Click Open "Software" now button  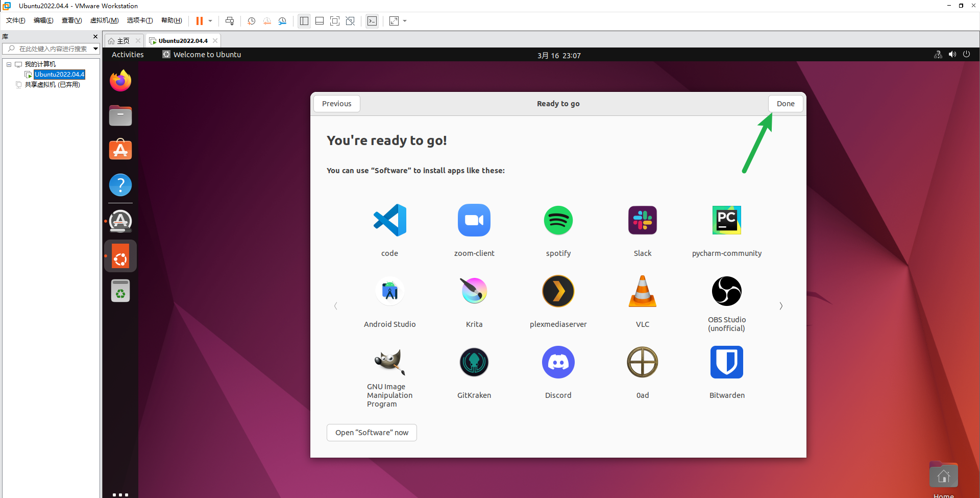pos(372,433)
